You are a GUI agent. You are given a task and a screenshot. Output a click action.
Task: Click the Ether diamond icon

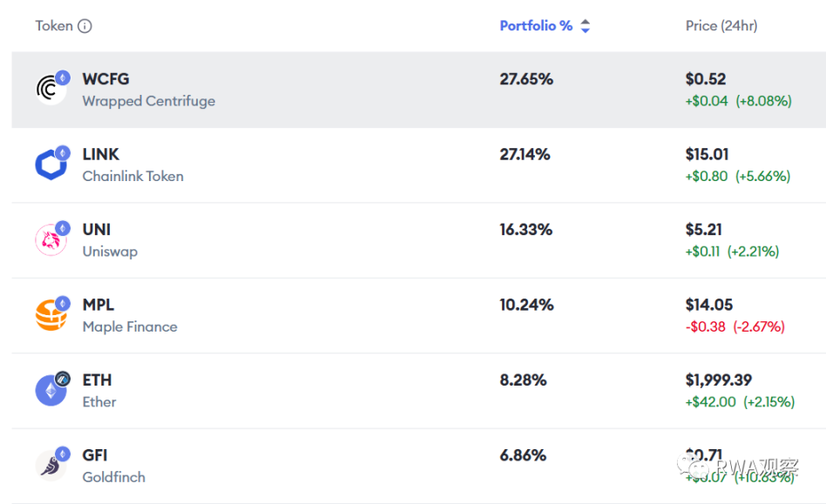pos(51,391)
